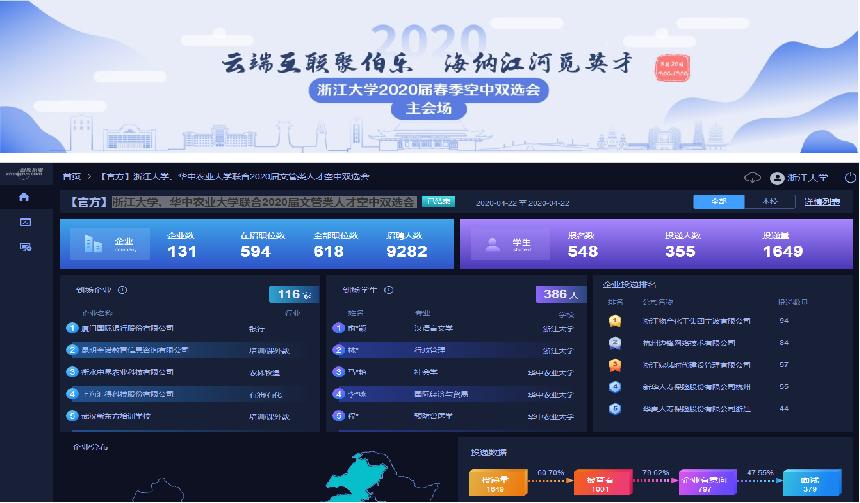This screenshot has height=503, width=860.
Task: Click the 116 count badge
Action: tap(294, 295)
